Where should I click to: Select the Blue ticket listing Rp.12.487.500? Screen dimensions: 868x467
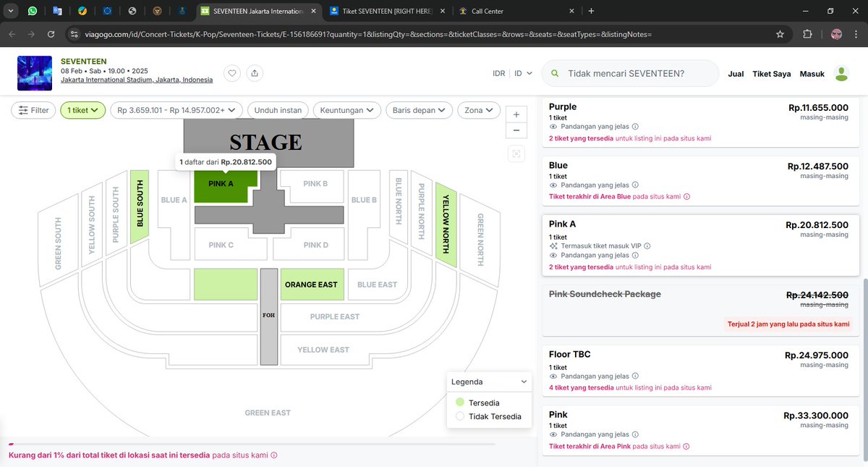[702, 181]
